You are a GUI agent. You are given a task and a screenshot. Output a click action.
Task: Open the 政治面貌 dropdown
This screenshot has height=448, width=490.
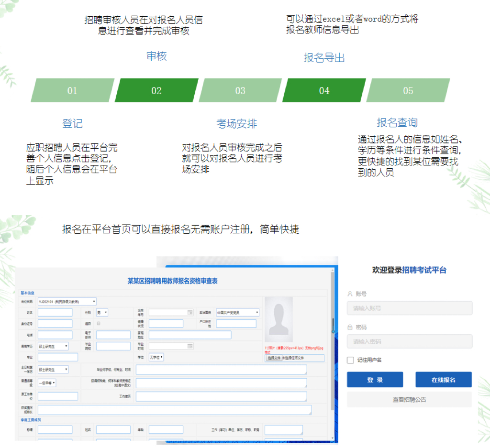pyautogui.click(x=238, y=313)
